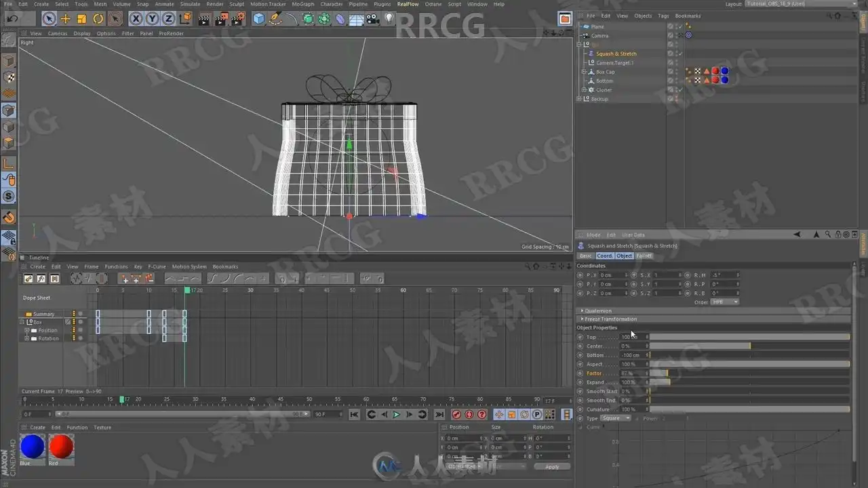Click the Motion System timeline menu
Screen dimensions: 868x488
tap(189, 266)
